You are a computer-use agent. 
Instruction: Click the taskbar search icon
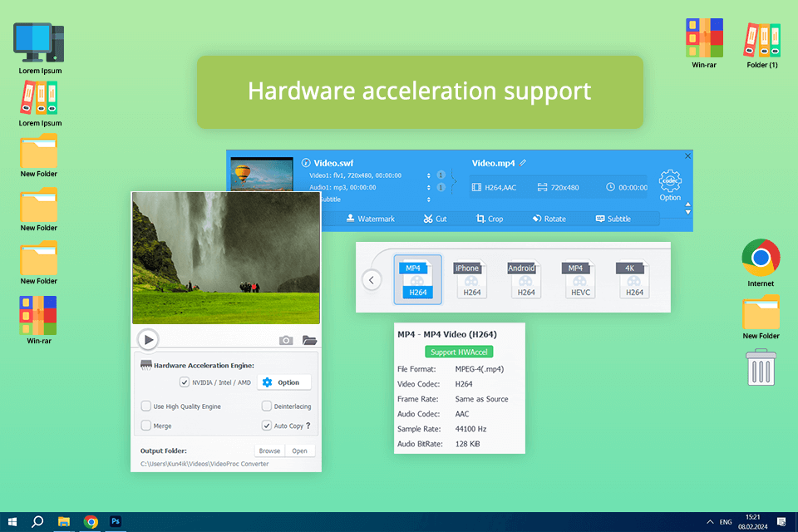[x=37, y=521]
